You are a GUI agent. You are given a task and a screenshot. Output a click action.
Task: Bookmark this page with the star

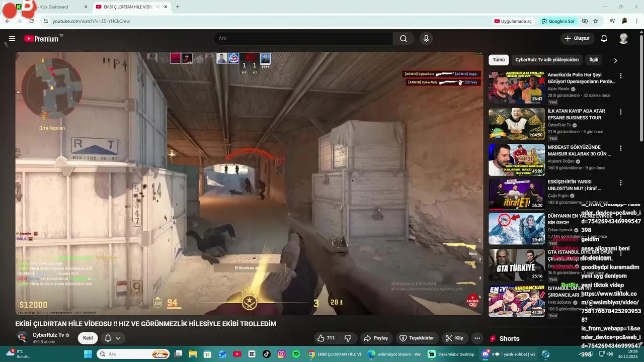596,21
